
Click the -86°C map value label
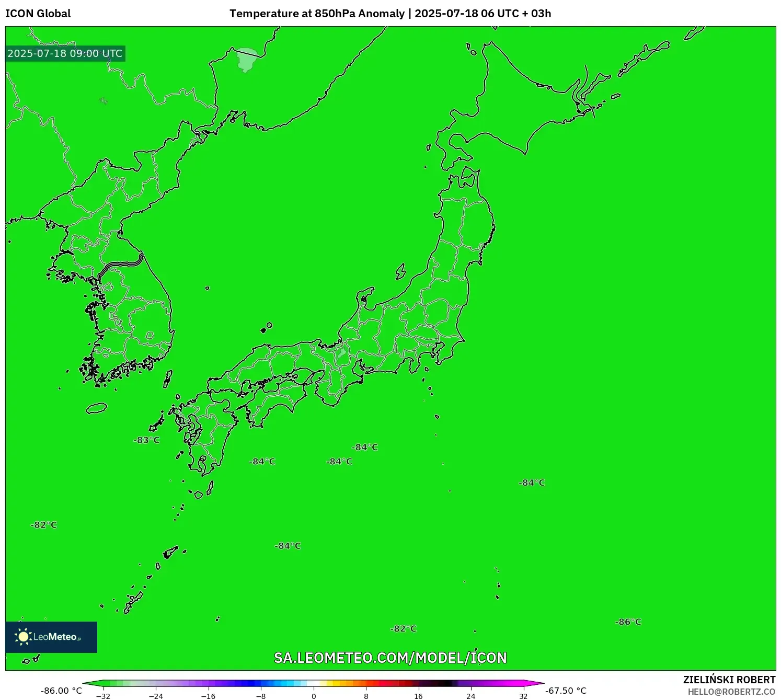click(628, 622)
